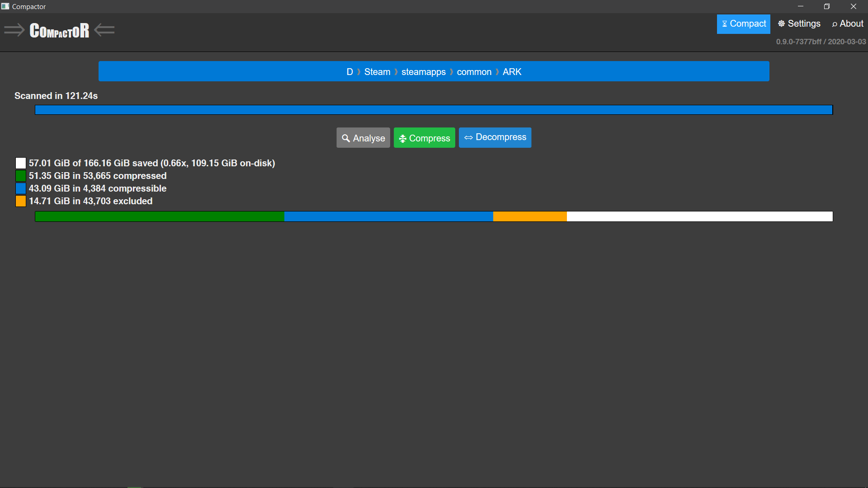This screenshot has width=868, height=488.
Task: Click the left-pointing arrow after the logo
Action: [104, 30]
